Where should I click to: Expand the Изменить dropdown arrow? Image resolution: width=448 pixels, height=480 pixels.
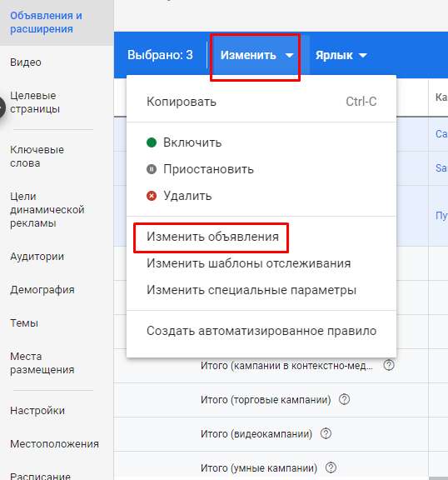[289, 55]
